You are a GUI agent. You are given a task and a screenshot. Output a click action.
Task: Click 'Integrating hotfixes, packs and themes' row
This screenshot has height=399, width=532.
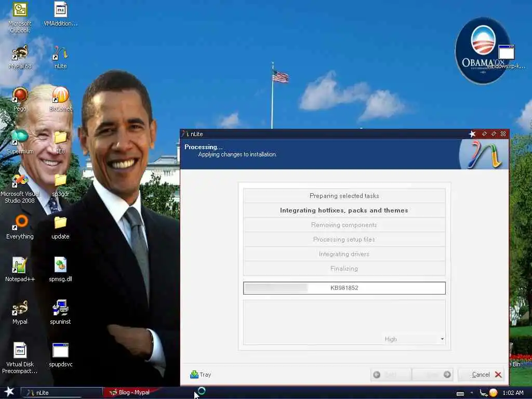click(344, 210)
